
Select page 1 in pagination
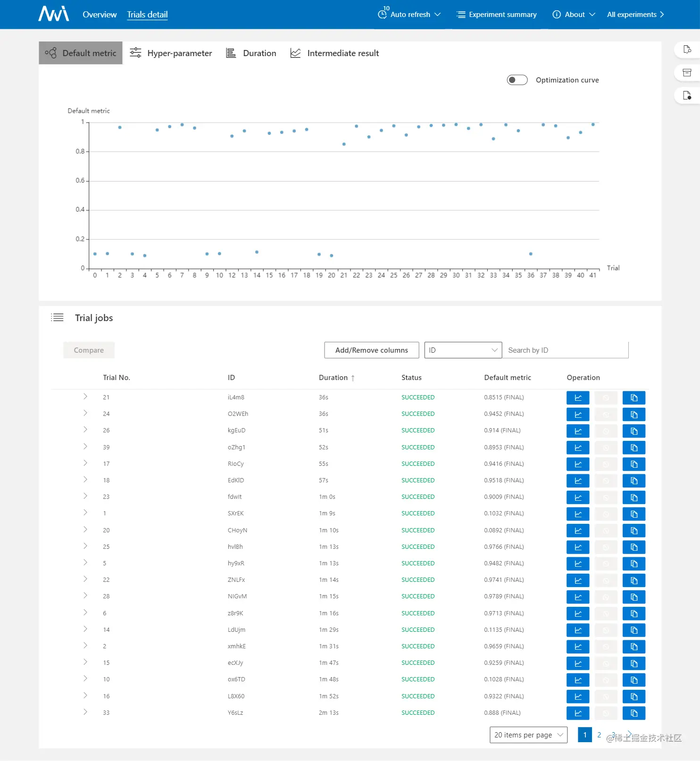pos(585,735)
